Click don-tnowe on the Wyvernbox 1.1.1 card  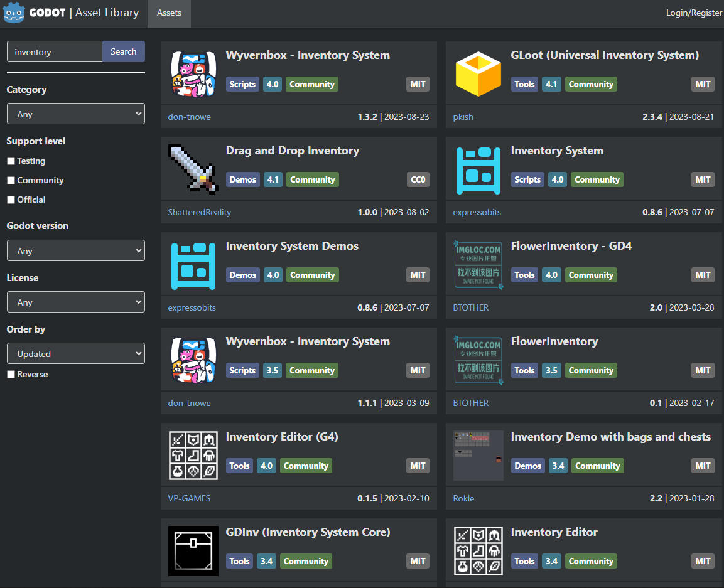pyautogui.click(x=189, y=403)
